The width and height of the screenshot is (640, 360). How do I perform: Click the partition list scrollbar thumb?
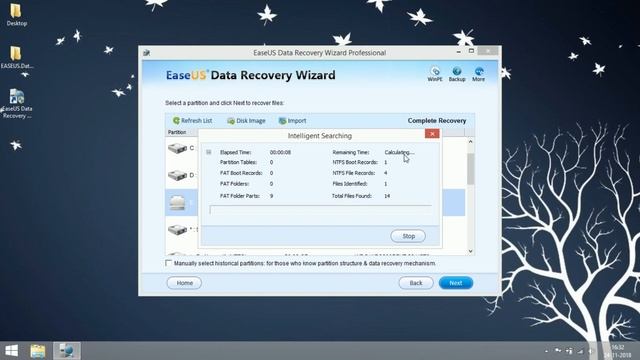point(470,169)
